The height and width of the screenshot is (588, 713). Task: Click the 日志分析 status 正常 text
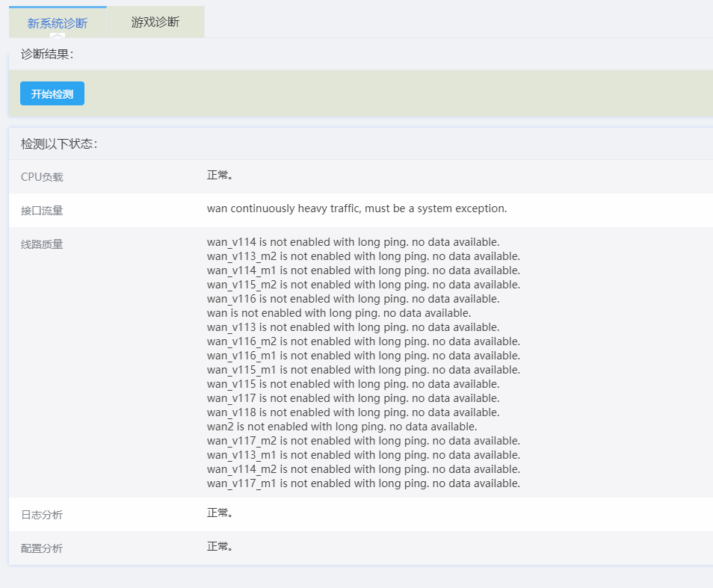(x=220, y=513)
